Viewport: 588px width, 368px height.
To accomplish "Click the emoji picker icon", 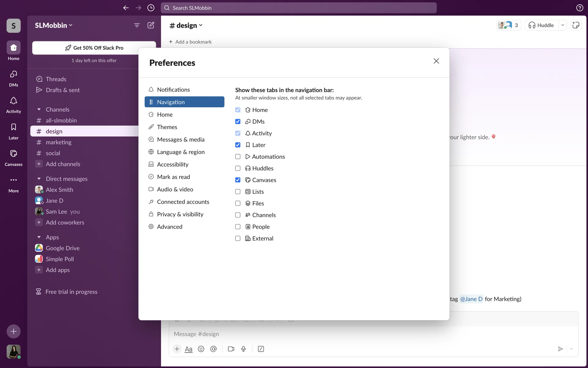I will [201, 349].
